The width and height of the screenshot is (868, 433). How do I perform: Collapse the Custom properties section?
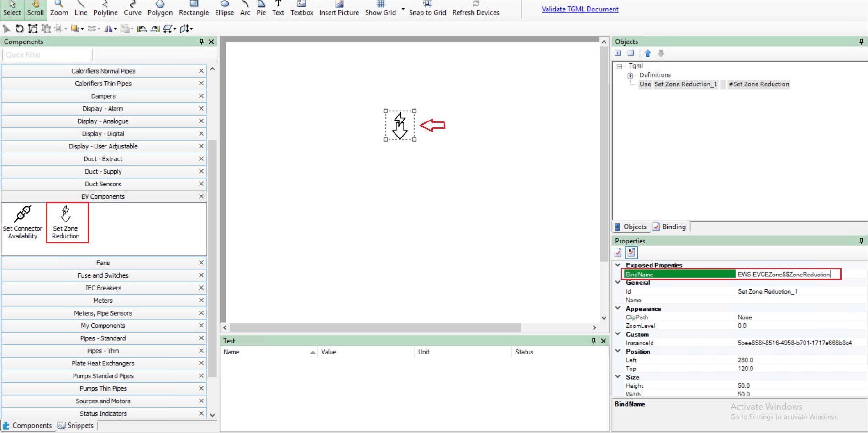click(x=618, y=334)
